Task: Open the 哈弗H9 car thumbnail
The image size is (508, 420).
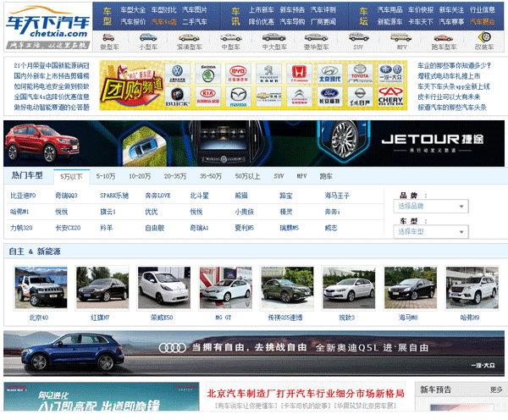Action: 472,287
